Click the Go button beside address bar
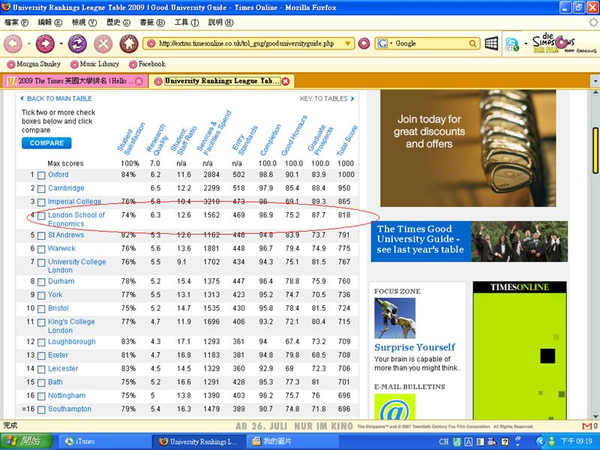 [364, 43]
